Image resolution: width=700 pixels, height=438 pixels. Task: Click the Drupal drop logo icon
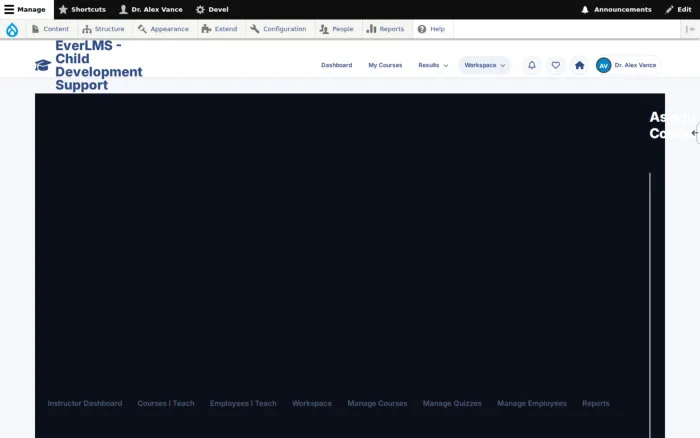tap(12, 29)
